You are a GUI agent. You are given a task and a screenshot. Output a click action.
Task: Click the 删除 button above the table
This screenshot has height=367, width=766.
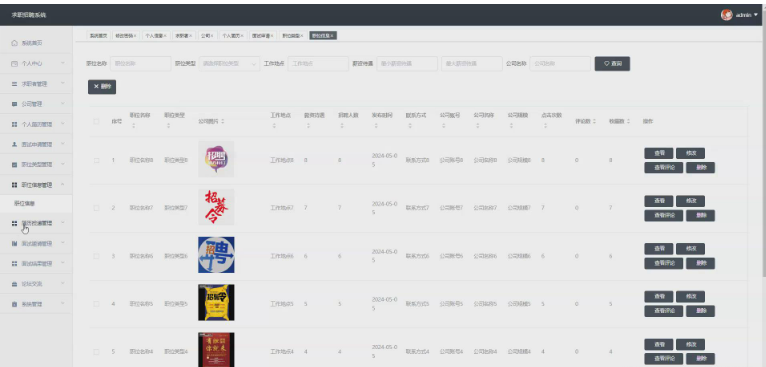[x=102, y=86]
